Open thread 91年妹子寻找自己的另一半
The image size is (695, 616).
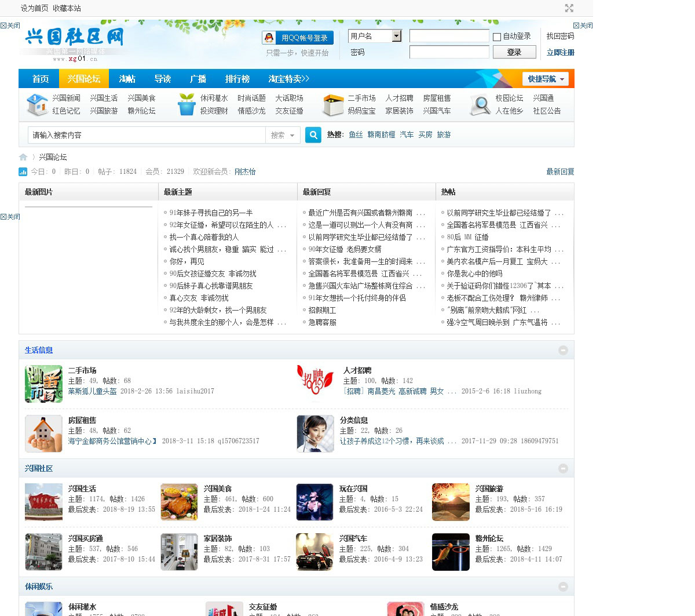211,213
